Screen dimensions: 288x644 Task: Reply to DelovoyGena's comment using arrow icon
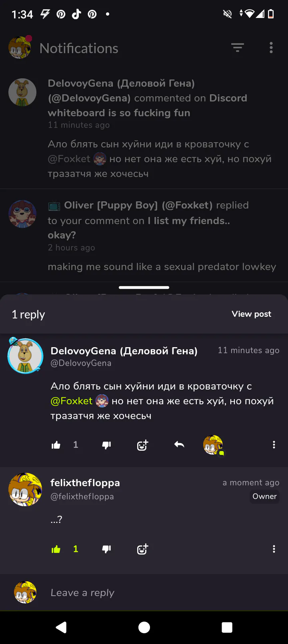[179, 445]
